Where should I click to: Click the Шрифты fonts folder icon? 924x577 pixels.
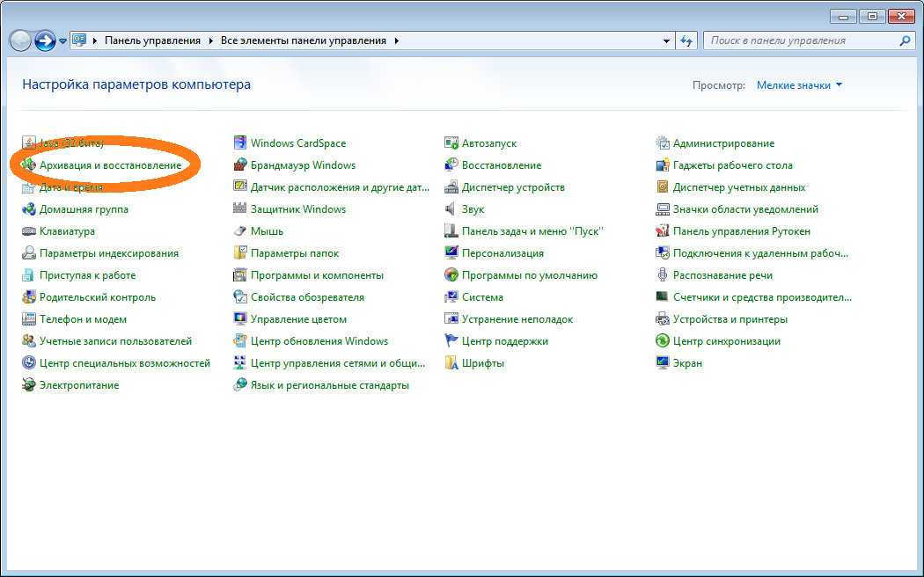click(451, 363)
